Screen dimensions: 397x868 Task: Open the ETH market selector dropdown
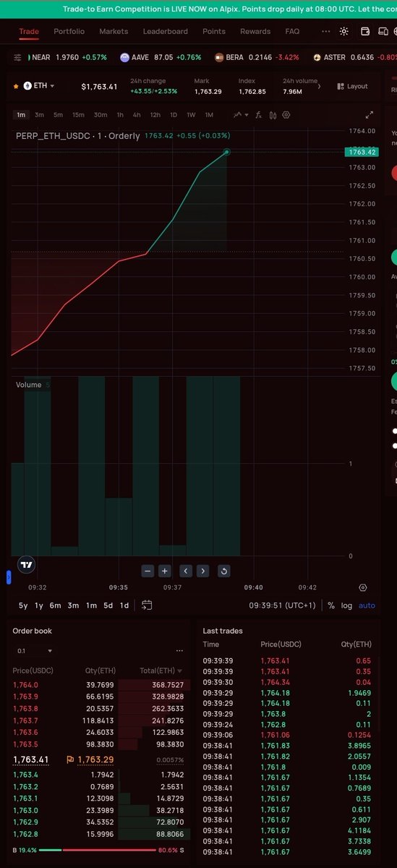tap(40, 85)
